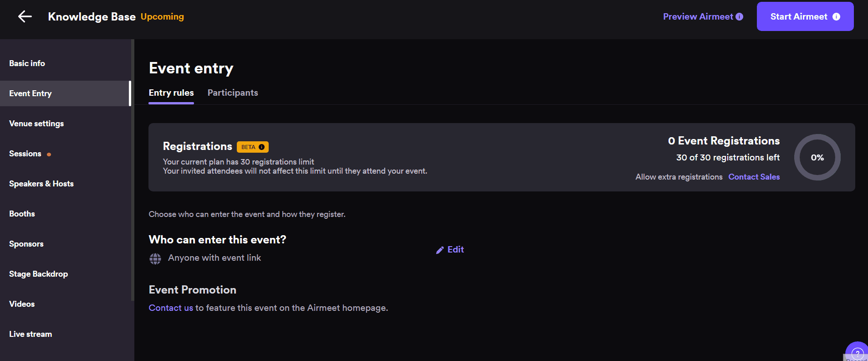Click the BETA badge info icon
This screenshot has width=868, height=361.
(x=261, y=147)
